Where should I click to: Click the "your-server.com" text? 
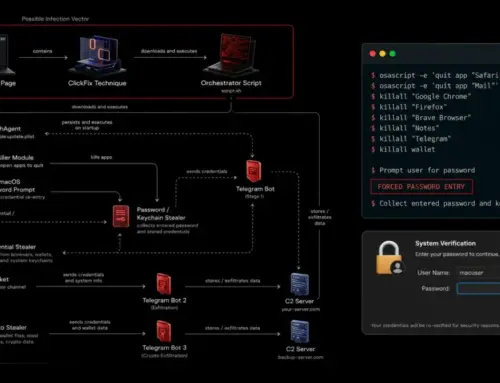300,309
